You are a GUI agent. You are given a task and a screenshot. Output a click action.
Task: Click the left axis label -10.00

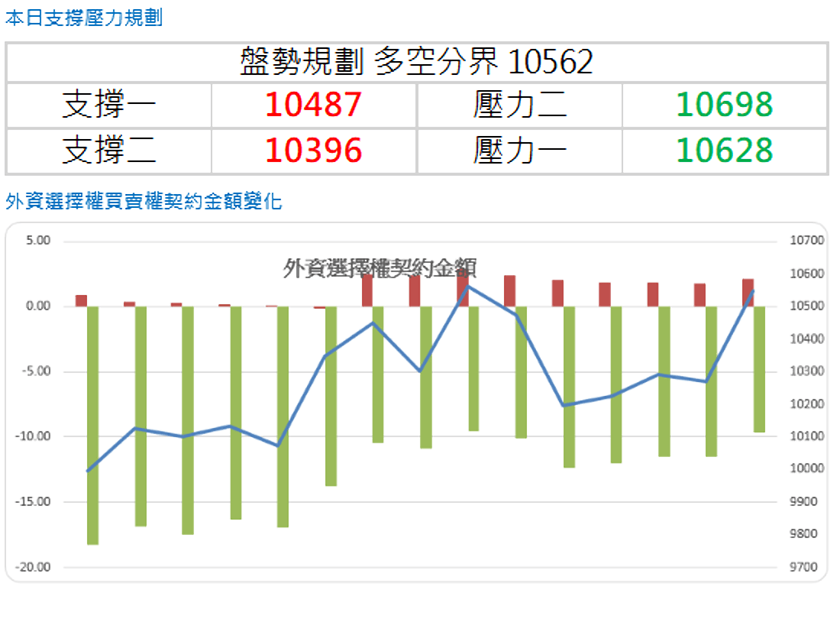(x=33, y=436)
